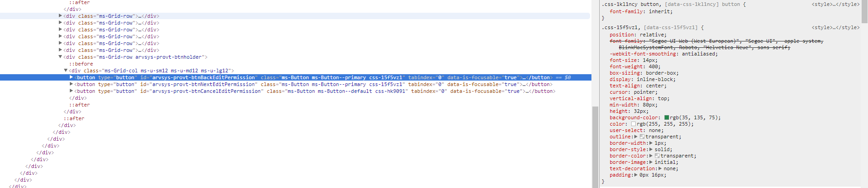Expand the border-width shorthand property
This screenshot has width=868, height=188.
pyautogui.click(x=651, y=143)
